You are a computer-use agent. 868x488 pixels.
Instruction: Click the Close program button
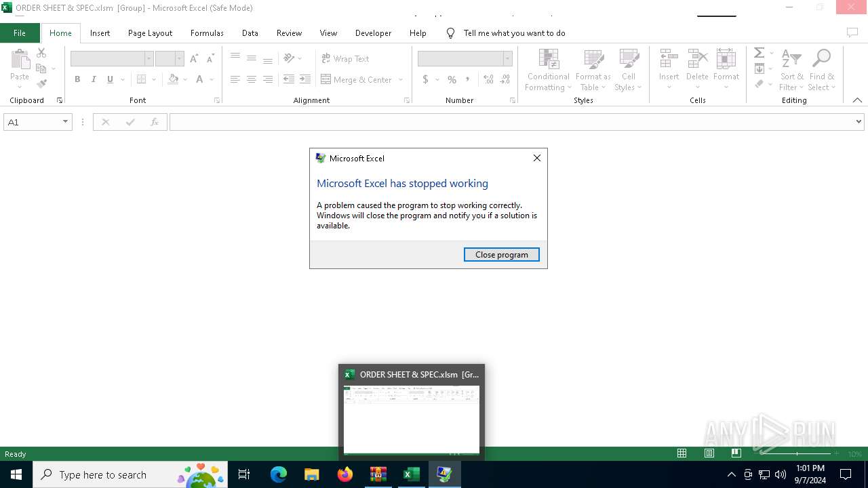point(502,254)
